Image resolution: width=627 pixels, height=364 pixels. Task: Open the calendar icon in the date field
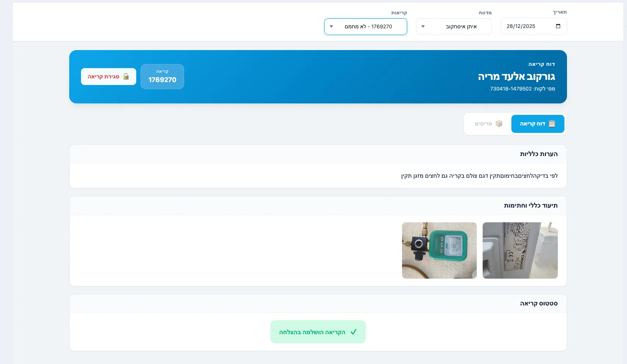click(558, 26)
